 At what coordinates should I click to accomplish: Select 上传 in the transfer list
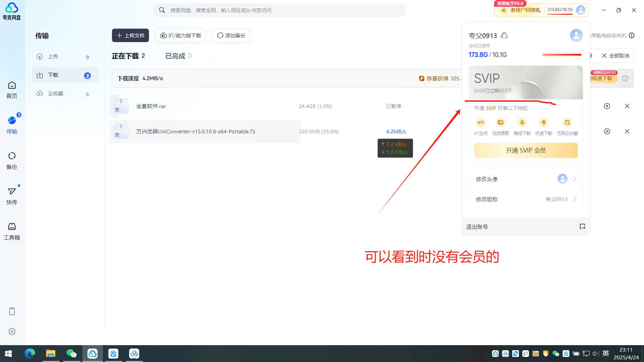tap(65, 57)
